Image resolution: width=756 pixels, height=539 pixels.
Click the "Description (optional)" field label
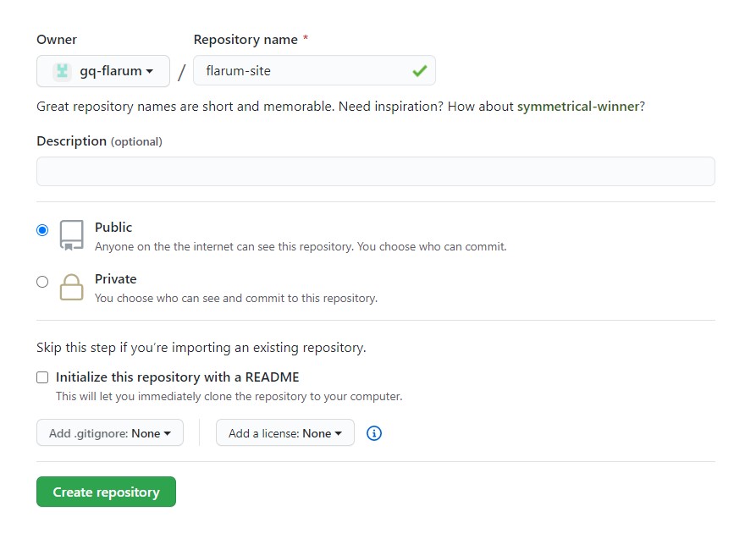(99, 141)
